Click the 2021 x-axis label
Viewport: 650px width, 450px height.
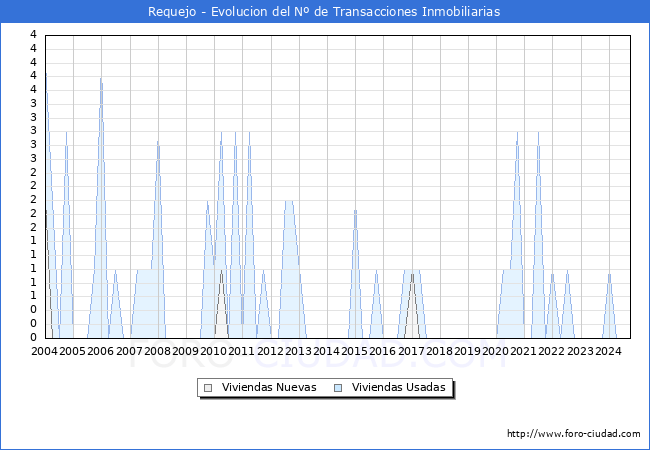click(523, 351)
